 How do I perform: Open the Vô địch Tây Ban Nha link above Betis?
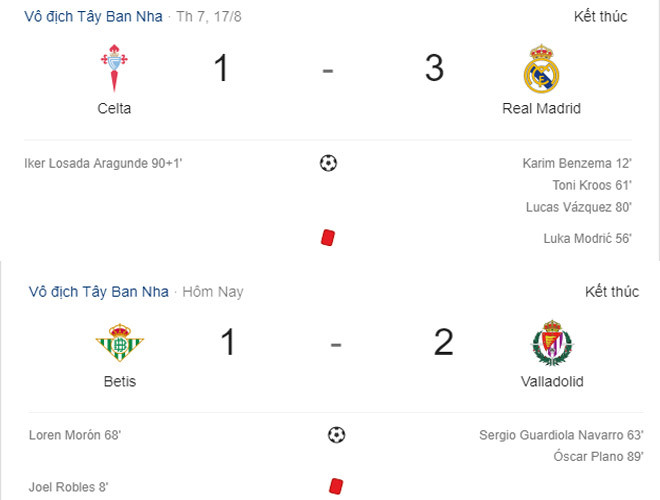tap(98, 292)
